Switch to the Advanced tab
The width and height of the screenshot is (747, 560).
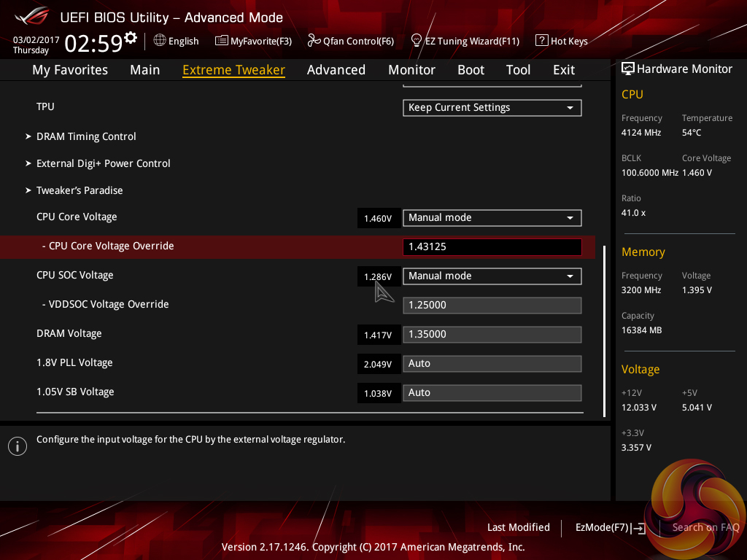(336, 70)
